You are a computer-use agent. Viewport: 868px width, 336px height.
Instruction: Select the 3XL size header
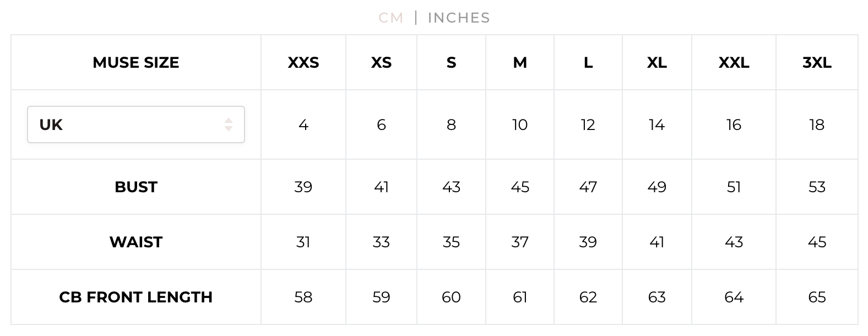[817, 63]
